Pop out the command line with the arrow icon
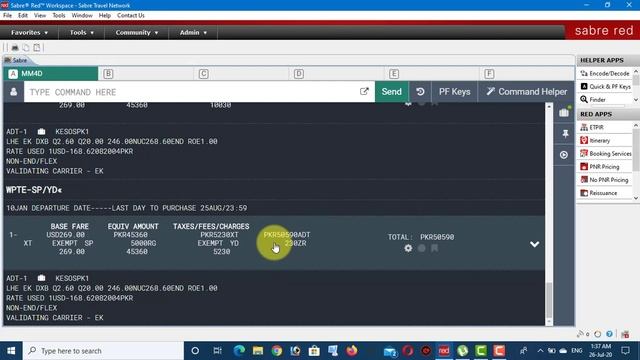 tap(364, 91)
